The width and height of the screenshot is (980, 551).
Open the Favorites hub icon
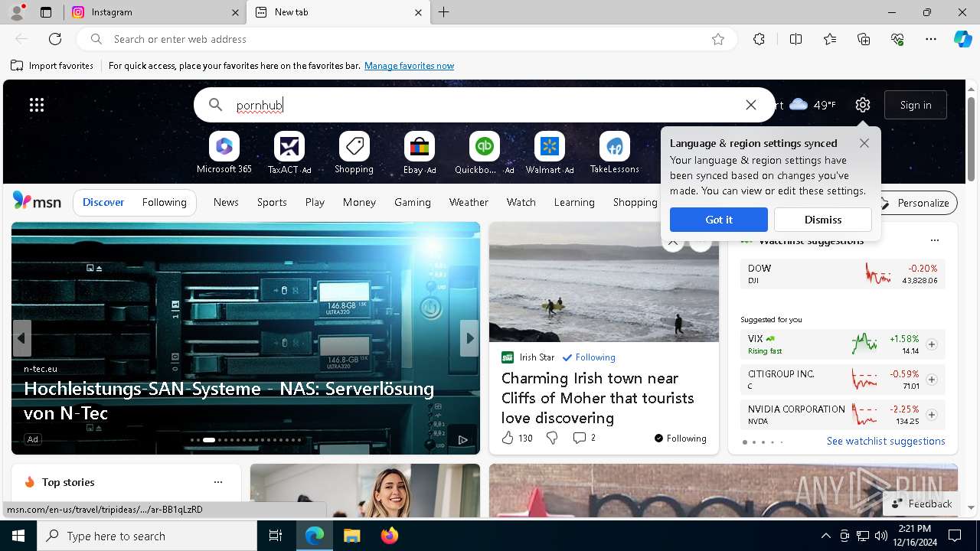830,39
